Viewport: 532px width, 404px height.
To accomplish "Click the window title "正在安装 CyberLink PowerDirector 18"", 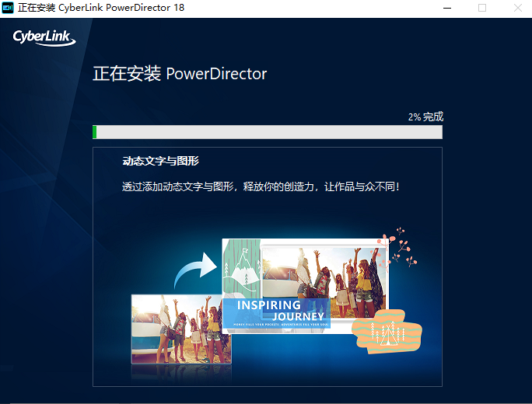I will point(101,8).
